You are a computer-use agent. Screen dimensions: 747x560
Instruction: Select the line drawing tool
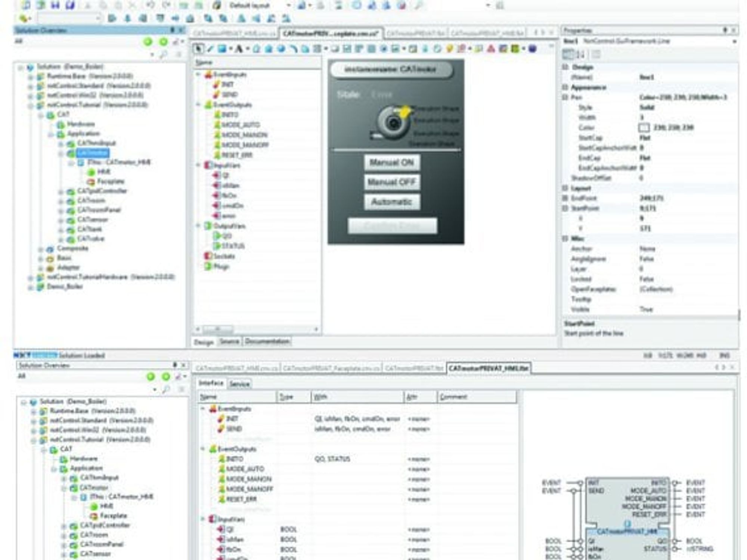click(x=210, y=49)
